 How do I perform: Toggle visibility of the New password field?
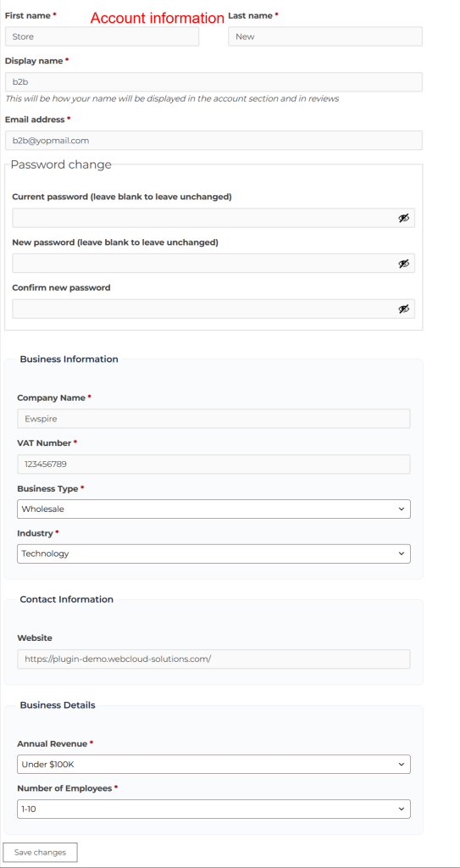(x=403, y=264)
